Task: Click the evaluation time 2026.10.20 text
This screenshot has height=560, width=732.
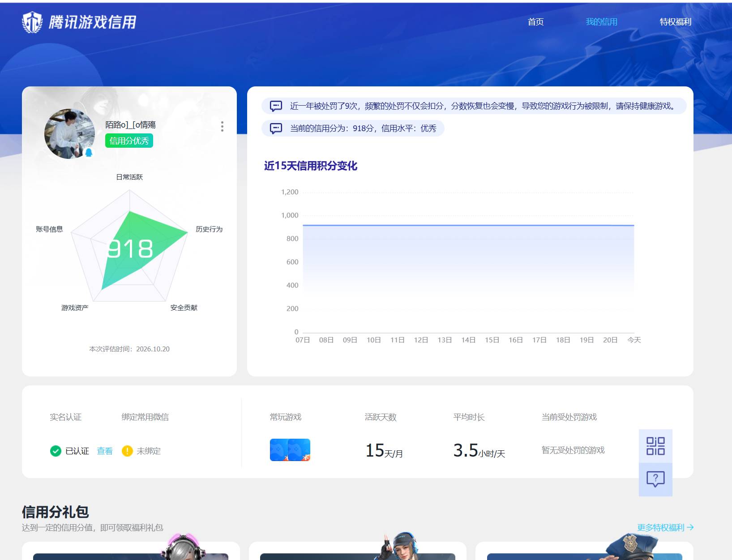Action: coord(129,349)
